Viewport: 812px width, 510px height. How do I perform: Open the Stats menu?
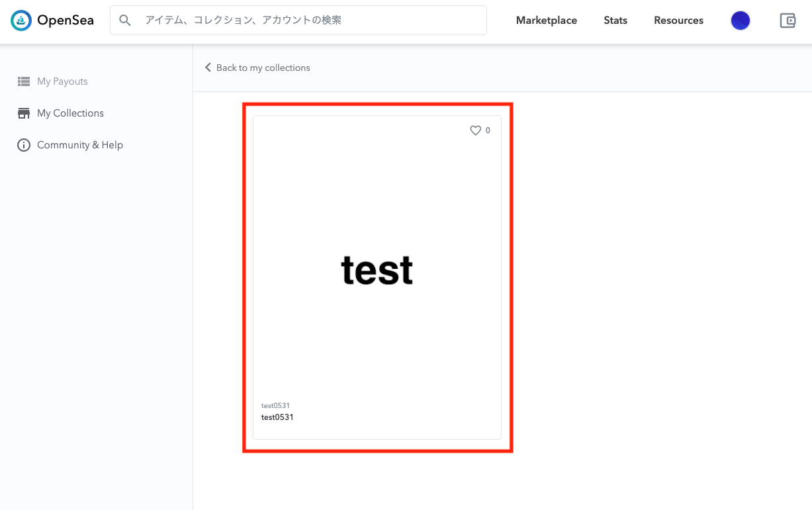pyautogui.click(x=615, y=21)
